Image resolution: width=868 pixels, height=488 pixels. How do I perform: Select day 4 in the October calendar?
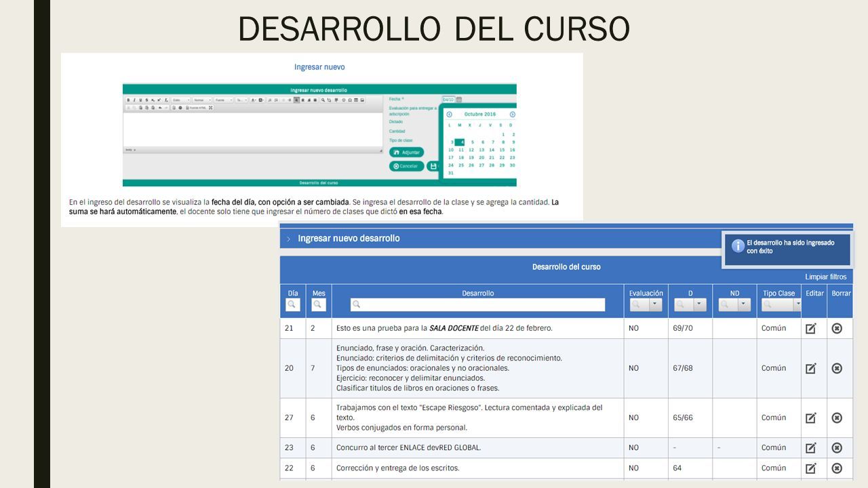(x=460, y=142)
